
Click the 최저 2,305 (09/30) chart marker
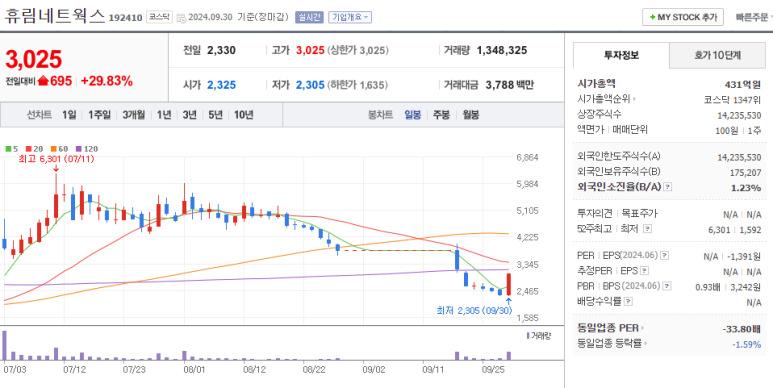click(474, 311)
